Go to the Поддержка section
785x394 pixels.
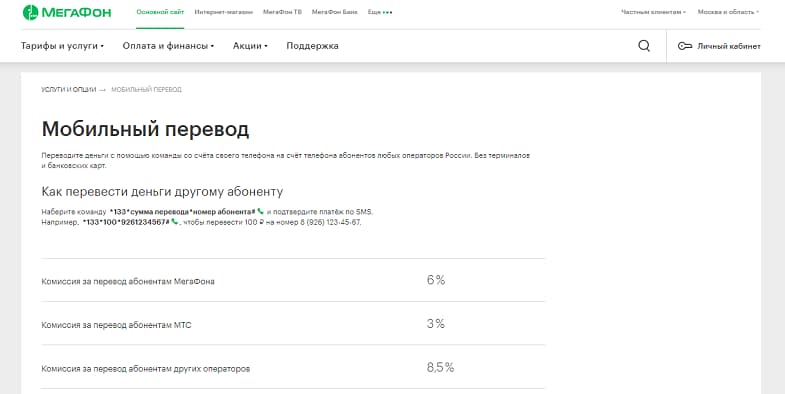point(312,46)
